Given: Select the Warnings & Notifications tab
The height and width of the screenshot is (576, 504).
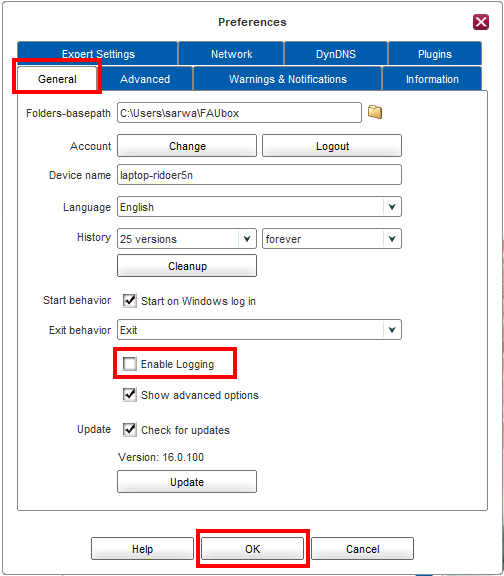Looking at the screenshot, I should 288,79.
